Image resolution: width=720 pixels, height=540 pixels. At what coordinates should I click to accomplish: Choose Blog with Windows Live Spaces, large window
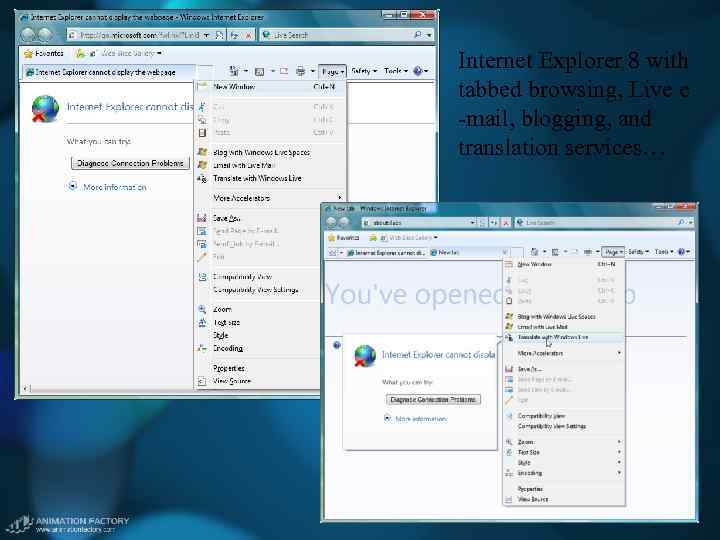pyautogui.click(x=271, y=152)
